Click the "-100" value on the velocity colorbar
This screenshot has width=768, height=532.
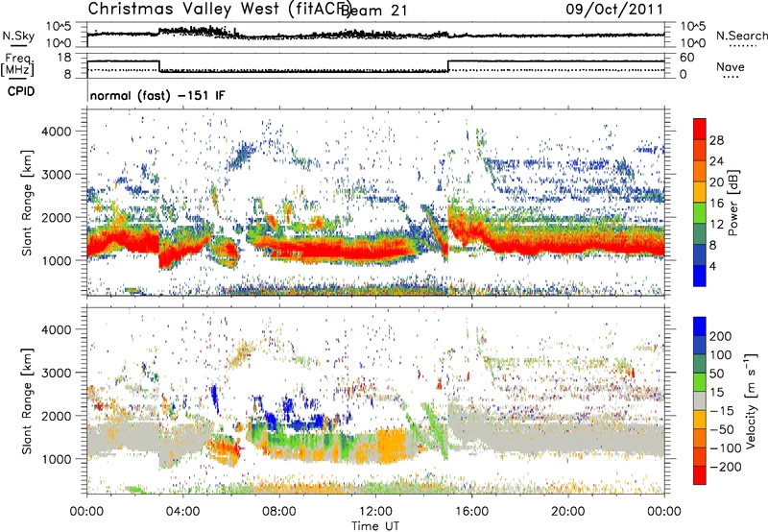pyautogui.click(x=726, y=448)
